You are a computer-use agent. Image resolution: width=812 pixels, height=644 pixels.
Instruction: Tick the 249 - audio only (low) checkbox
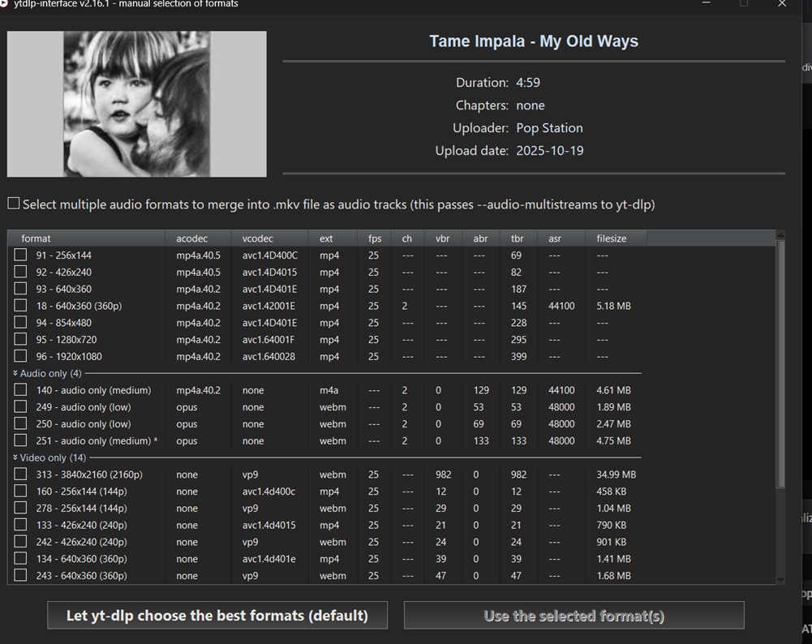point(20,407)
